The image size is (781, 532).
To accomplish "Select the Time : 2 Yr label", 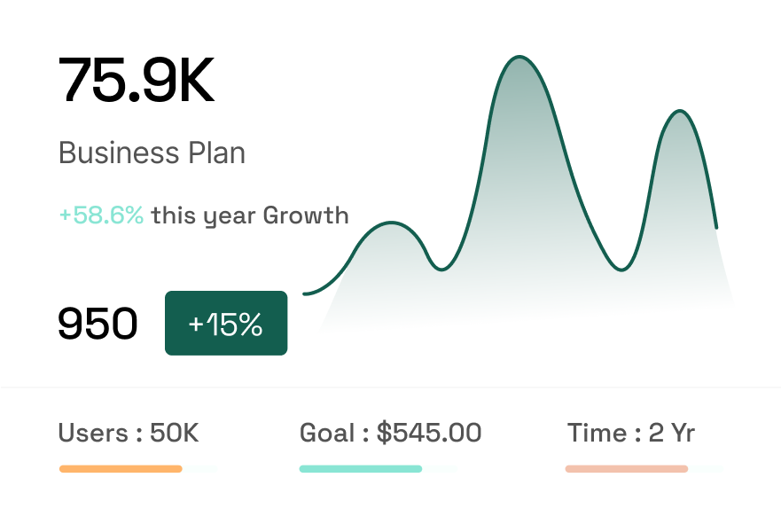I will tap(632, 434).
